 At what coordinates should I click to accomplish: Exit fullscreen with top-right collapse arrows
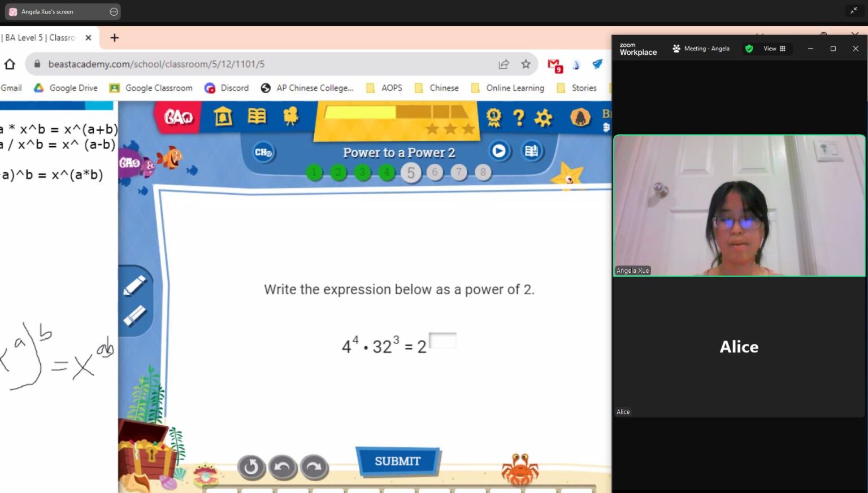point(853,11)
